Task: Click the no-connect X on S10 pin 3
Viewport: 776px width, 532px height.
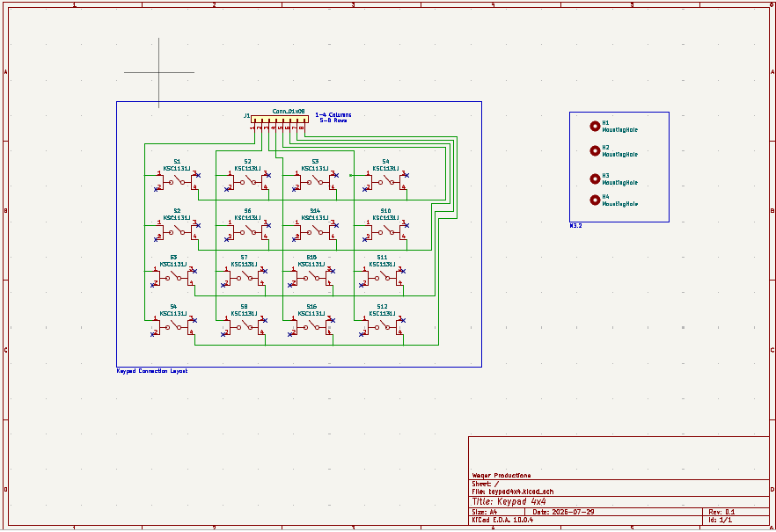Action: 406,225
